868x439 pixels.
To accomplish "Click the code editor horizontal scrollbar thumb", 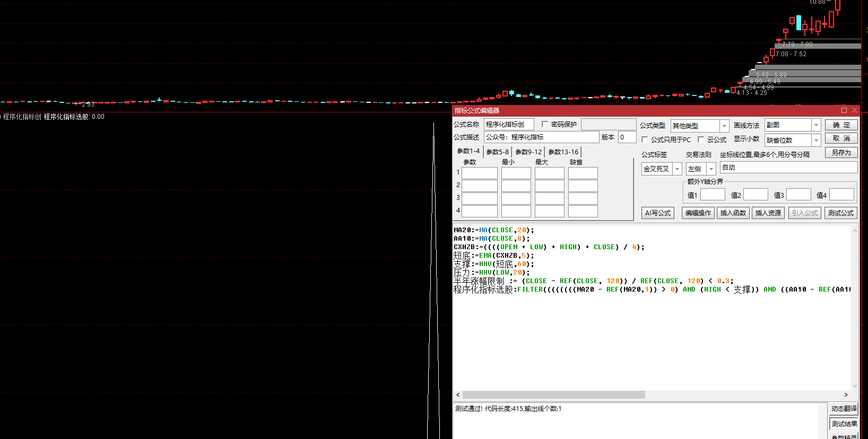I will pos(553,395).
